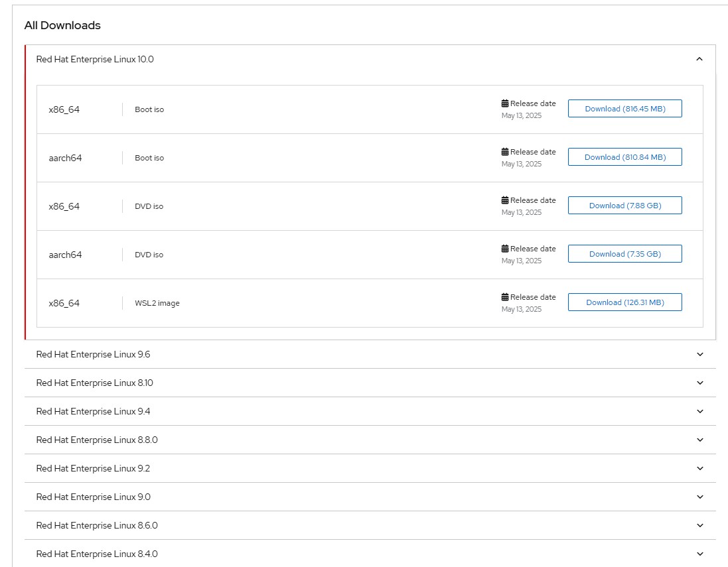728x567 pixels.
Task: Expand Red Hat Enterprise Linux 9.6
Action: [370, 355]
